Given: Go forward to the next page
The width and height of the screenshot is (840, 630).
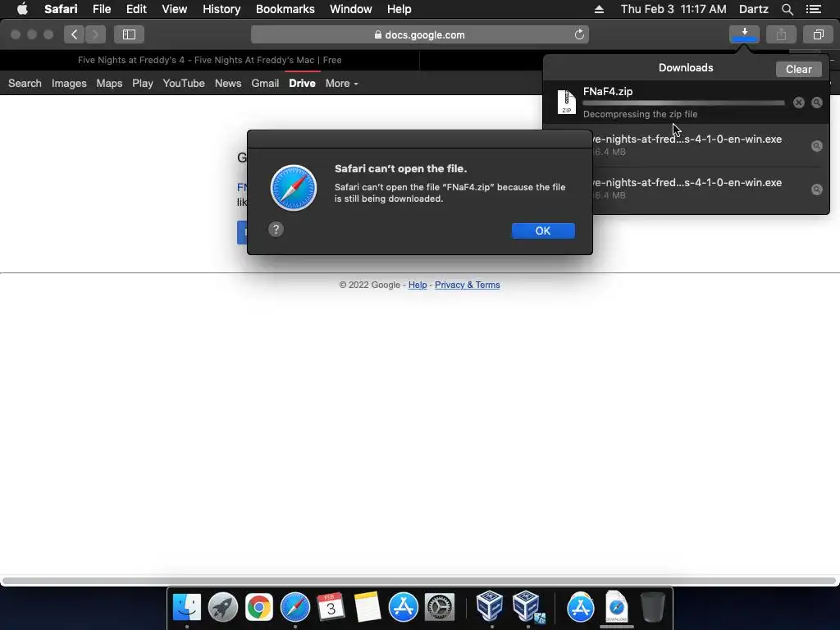Looking at the screenshot, I should 95,34.
